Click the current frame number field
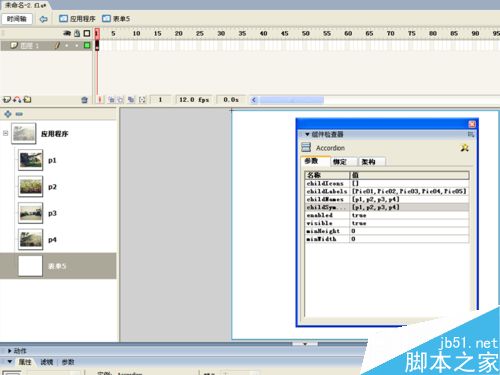The image size is (500, 375). 160,100
